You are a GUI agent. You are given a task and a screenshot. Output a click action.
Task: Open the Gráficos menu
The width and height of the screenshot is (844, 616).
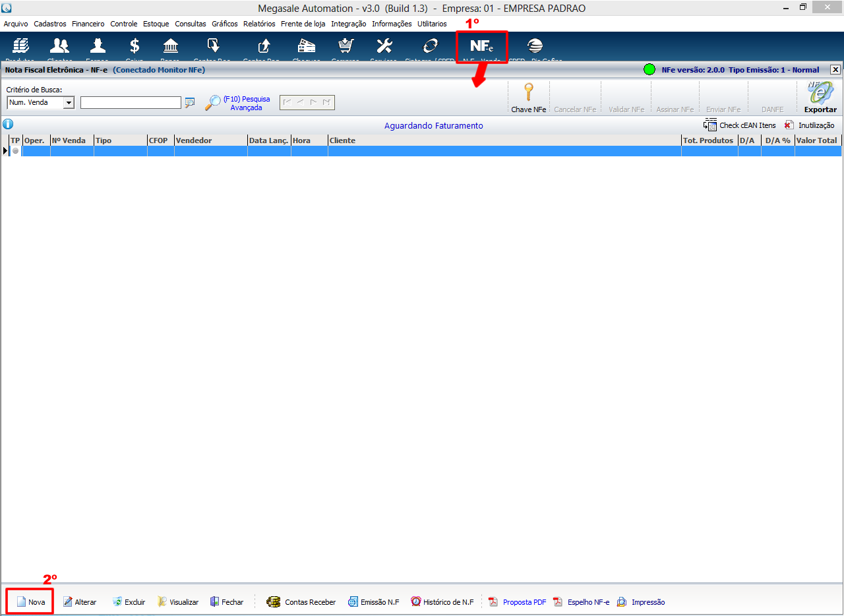click(x=225, y=24)
